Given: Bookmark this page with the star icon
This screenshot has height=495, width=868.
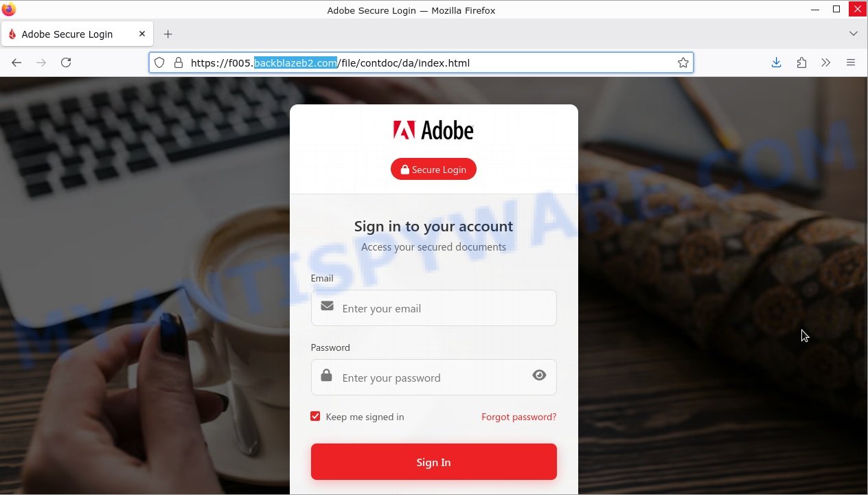Looking at the screenshot, I should (x=683, y=62).
